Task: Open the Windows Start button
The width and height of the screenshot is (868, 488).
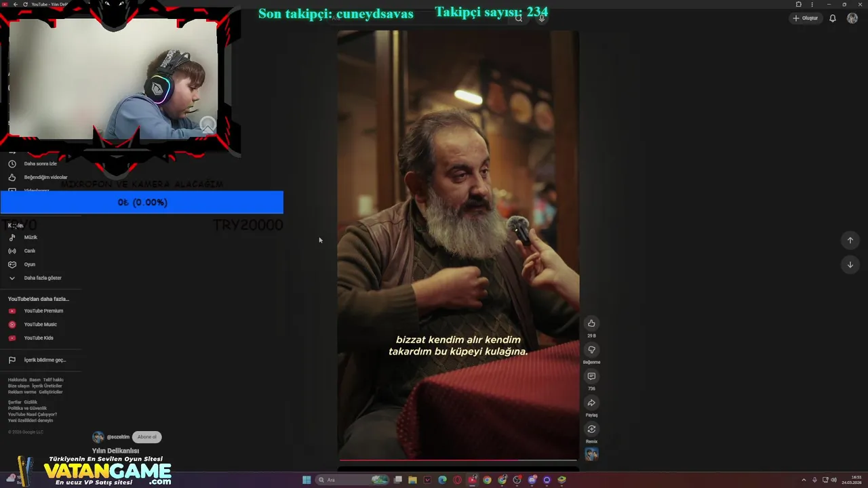Action: tap(307, 480)
